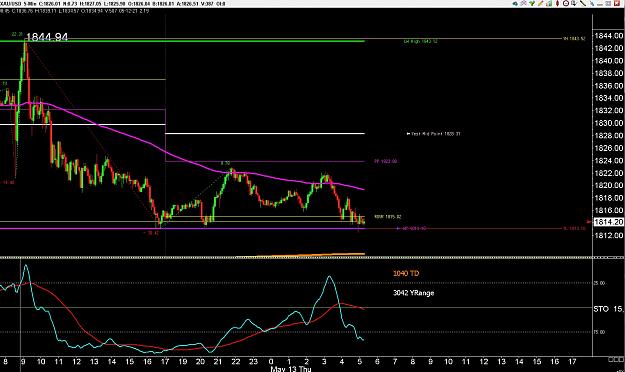Click the large 1844.94 high price label
Image resolution: width=625 pixels, height=372 pixels.
pyautogui.click(x=47, y=37)
